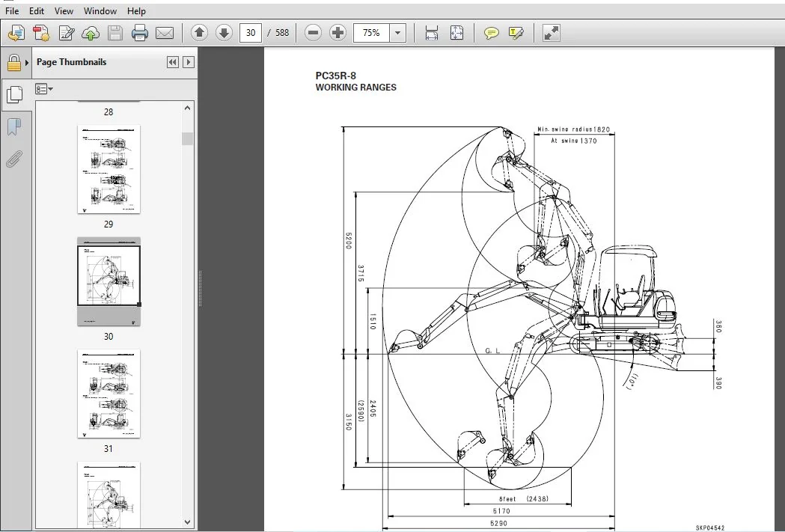Click the PC35R-8 heading text
Viewport: 785px width, 532px height.
335,76
